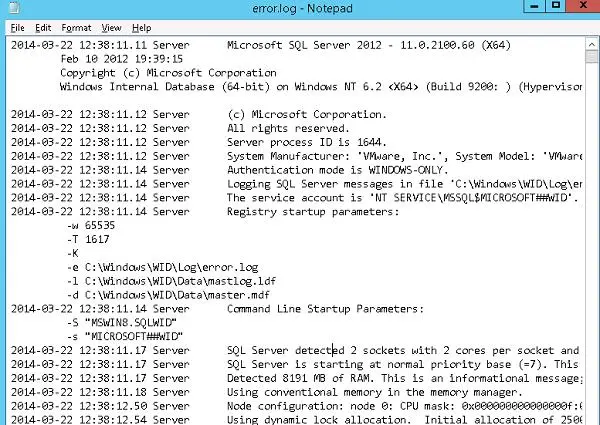Screen dimensions: 600x425
Task: Open the File menu
Action: [18, 28]
